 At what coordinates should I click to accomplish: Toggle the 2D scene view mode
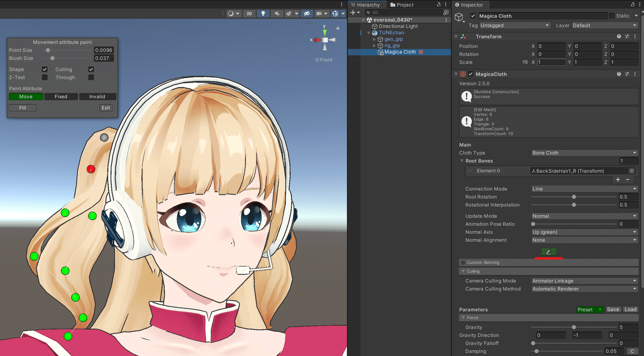[x=249, y=13]
